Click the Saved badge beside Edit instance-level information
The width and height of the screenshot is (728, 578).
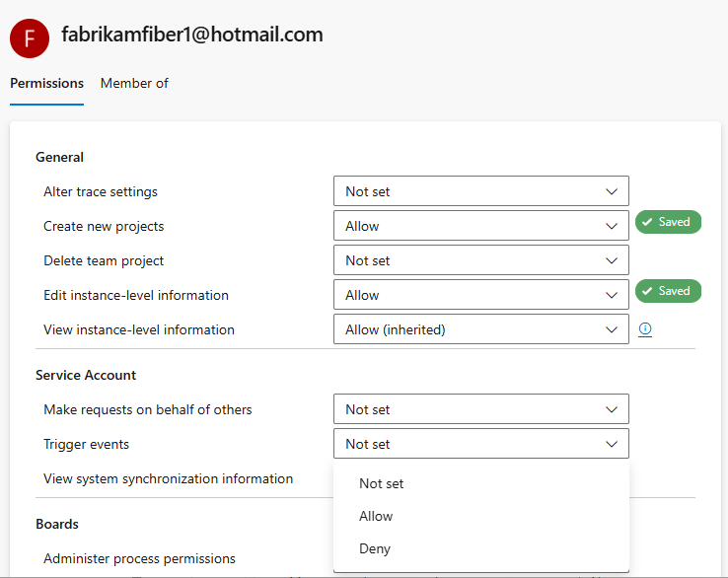tap(667, 291)
